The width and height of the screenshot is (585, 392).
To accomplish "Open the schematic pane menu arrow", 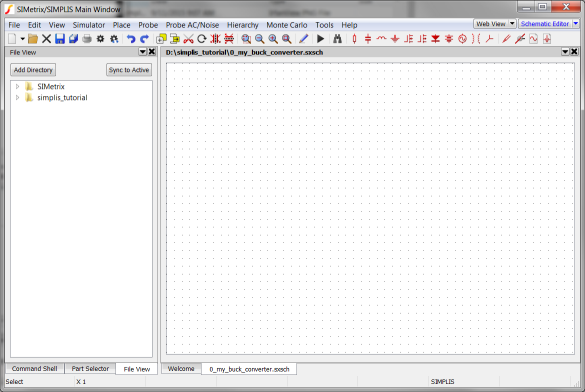I will point(565,52).
